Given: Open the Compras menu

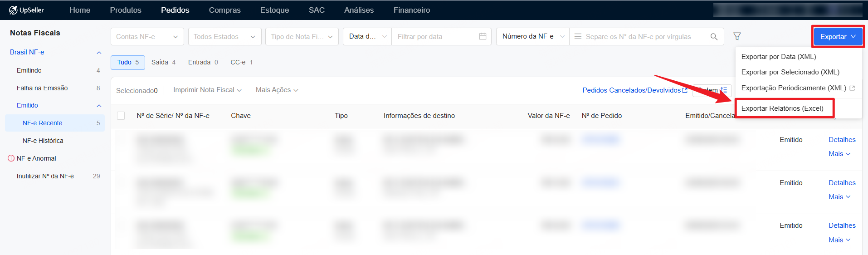Looking at the screenshot, I should (224, 10).
